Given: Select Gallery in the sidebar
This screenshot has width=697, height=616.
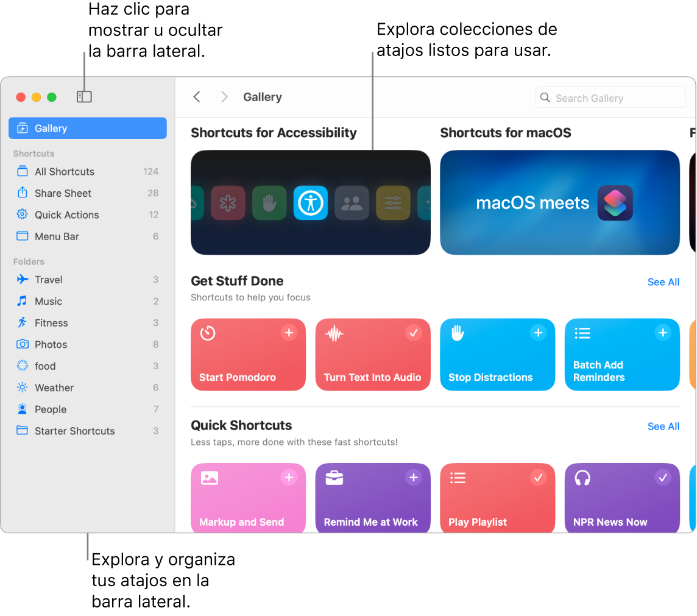Looking at the screenshot, I should click(88, 129).
